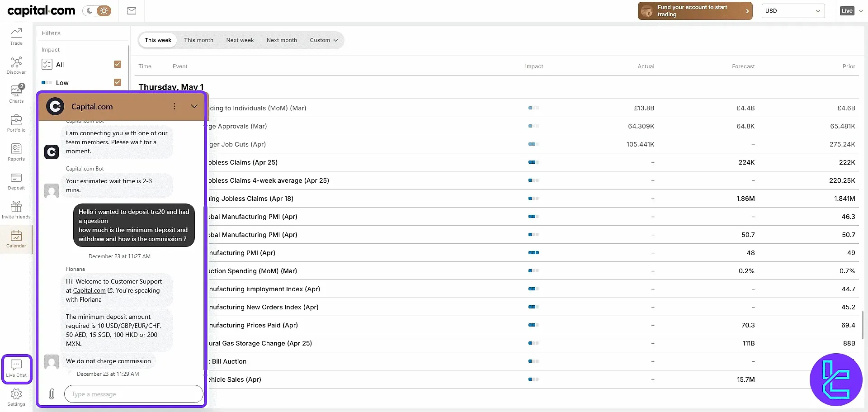Open Invite friends gift icon
Screen dimensions: 868x412
(16, 210)
